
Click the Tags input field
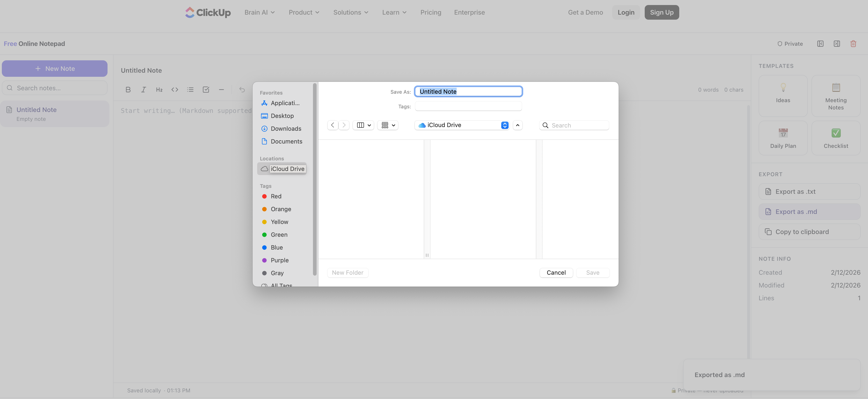(x=468, y=106)
